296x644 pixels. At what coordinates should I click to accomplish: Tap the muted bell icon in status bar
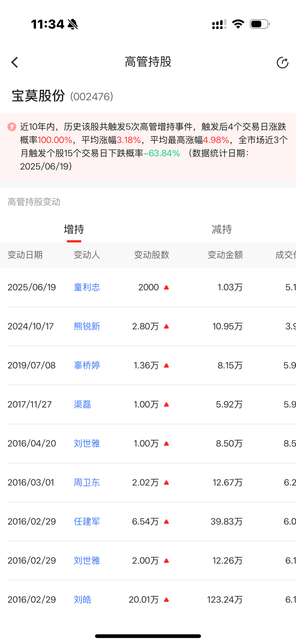click(x=72, y=24)
